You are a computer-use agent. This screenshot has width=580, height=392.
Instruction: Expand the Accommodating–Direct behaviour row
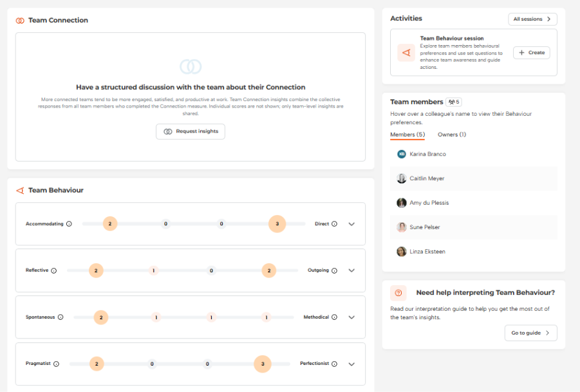point(351,224)
